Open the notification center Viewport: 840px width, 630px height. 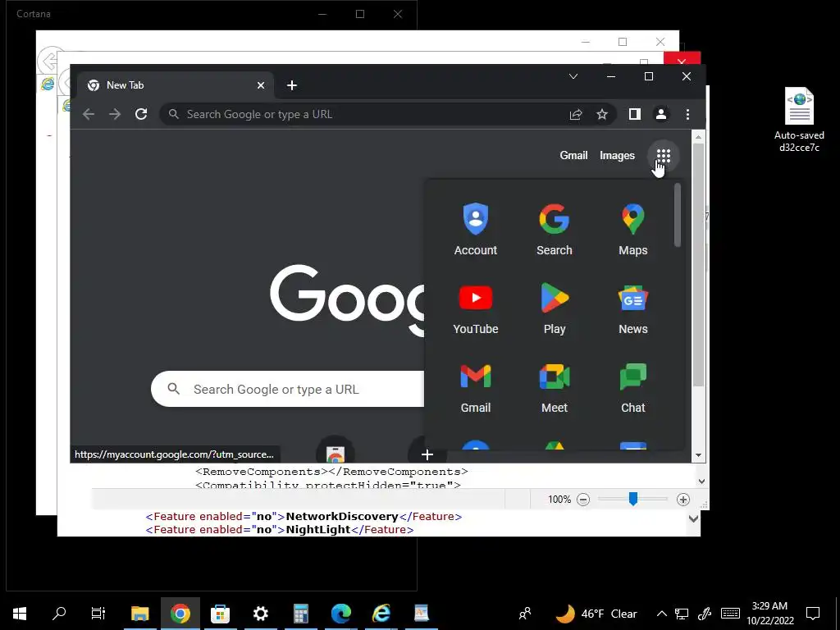[813, 614]
